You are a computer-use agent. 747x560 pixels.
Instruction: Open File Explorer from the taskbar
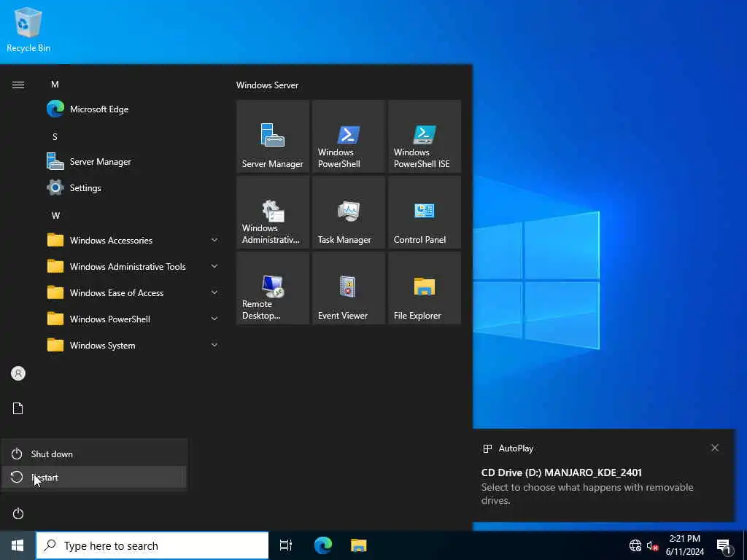(x=359, y=545)
